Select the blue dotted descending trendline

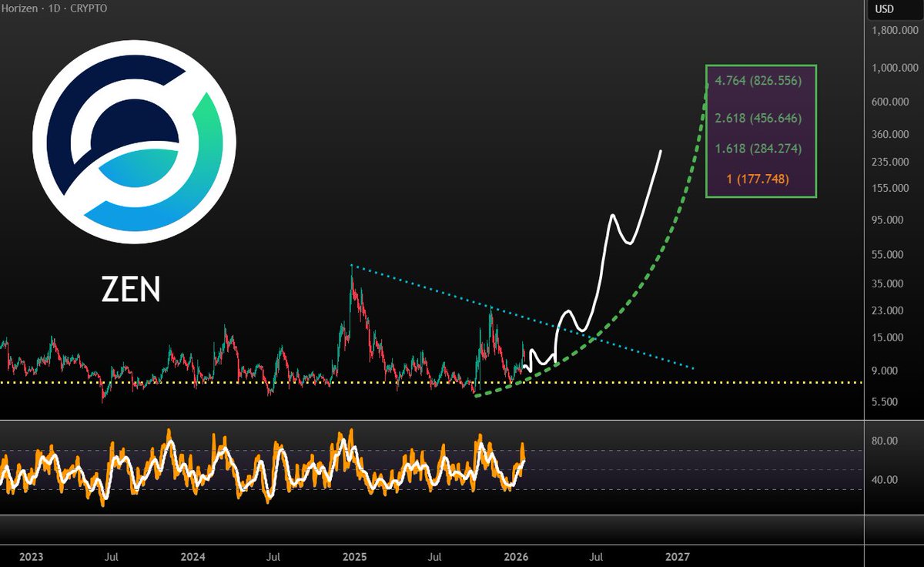coord(524,317)
